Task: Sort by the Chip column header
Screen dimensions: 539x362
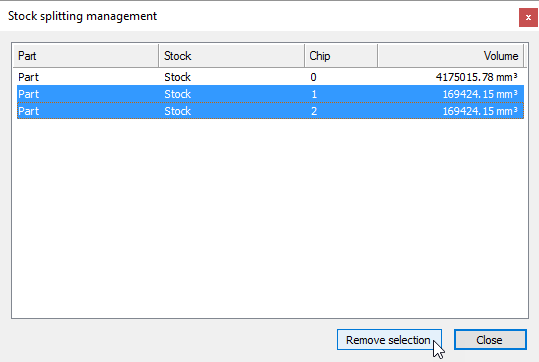Action: [x=341, y=56]
